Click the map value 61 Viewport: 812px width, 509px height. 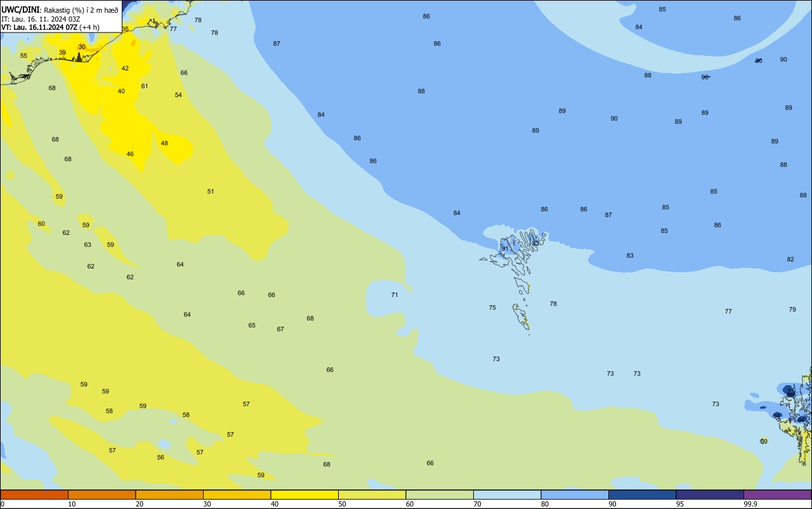click(x=145, y=86)
